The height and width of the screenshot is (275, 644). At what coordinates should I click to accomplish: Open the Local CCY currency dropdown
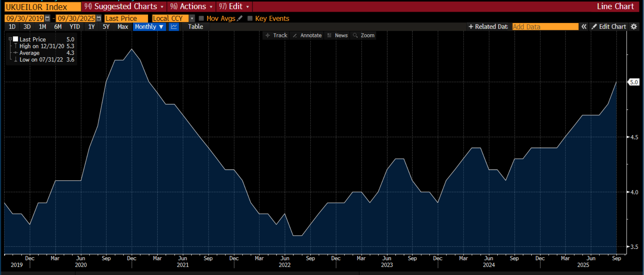(x=173, y=18)
